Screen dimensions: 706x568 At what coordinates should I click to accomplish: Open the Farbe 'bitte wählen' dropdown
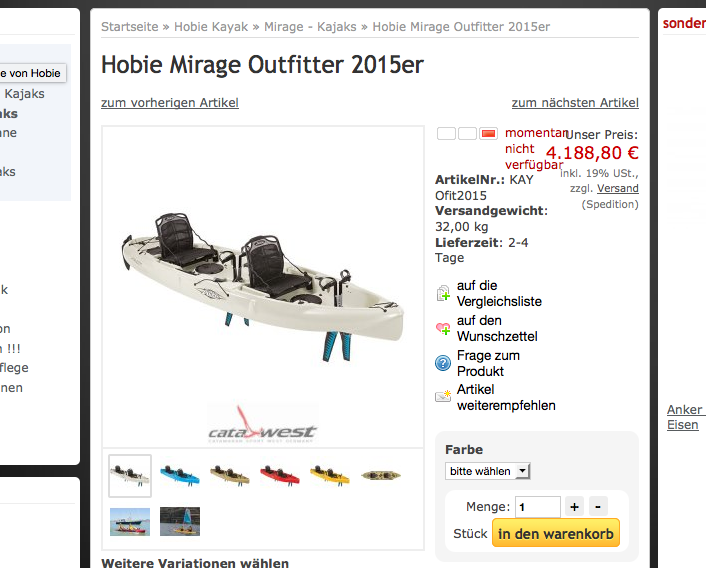tap(488, 471)
